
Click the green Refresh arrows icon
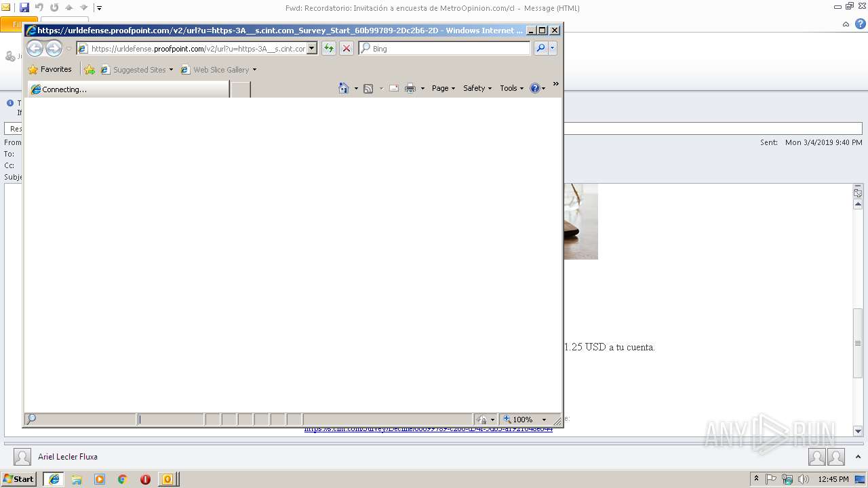329,48
